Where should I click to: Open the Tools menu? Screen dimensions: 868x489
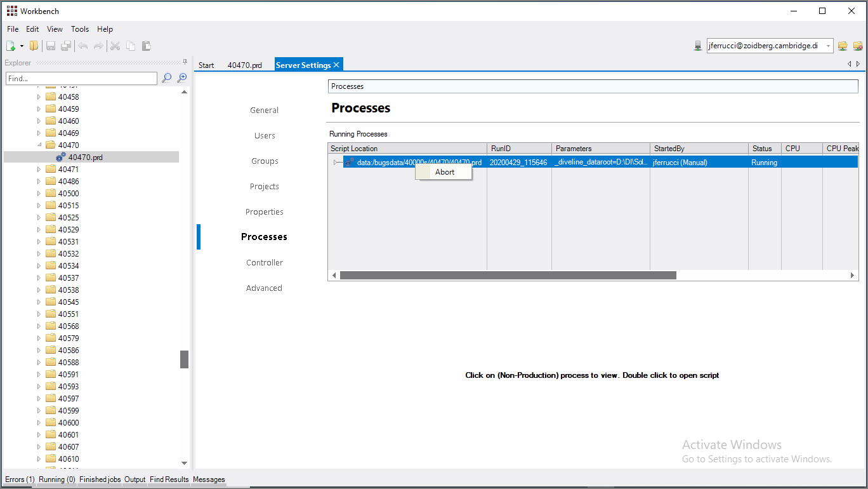tap(80, 29)
